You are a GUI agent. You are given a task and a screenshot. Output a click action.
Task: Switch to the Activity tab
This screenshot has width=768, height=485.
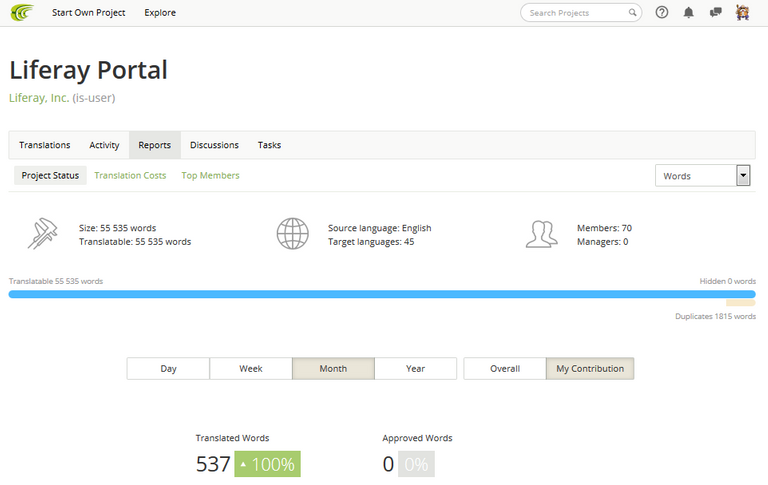[x=104, y=145]
